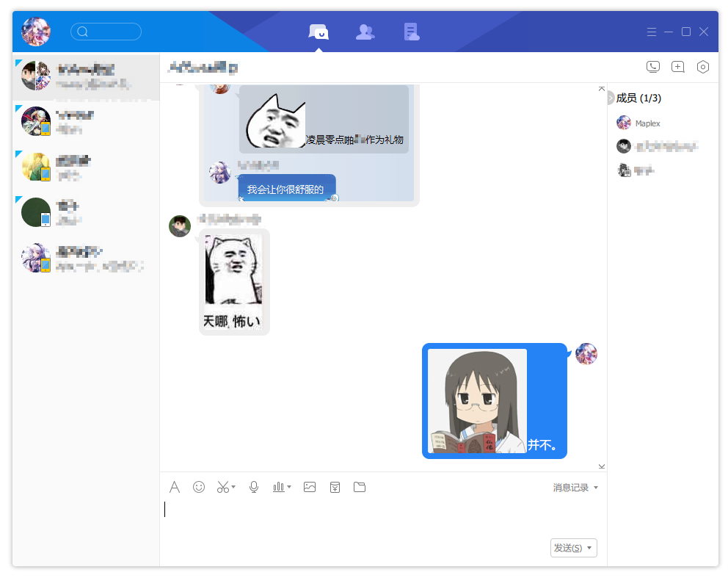Open the chart/poll tool in the toolbar
This screenshot has width=728, height=578.
click(279, 487)
